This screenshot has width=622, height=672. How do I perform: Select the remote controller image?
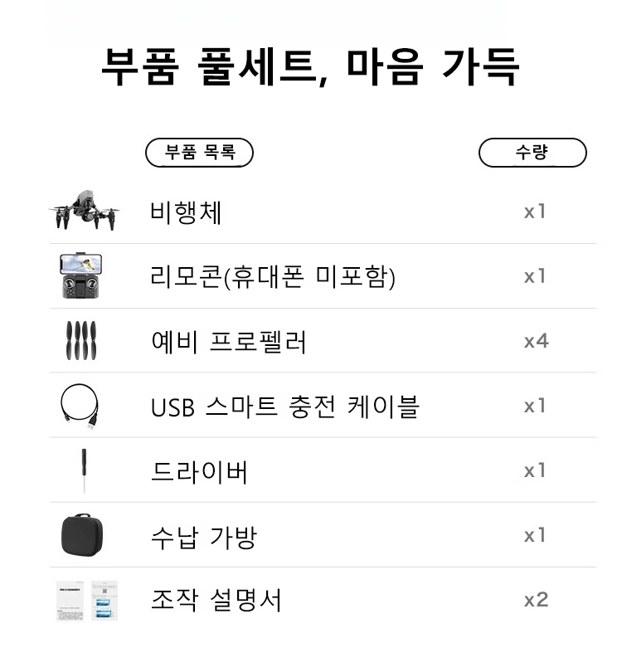pyautogui.click(x=81, y=275)
